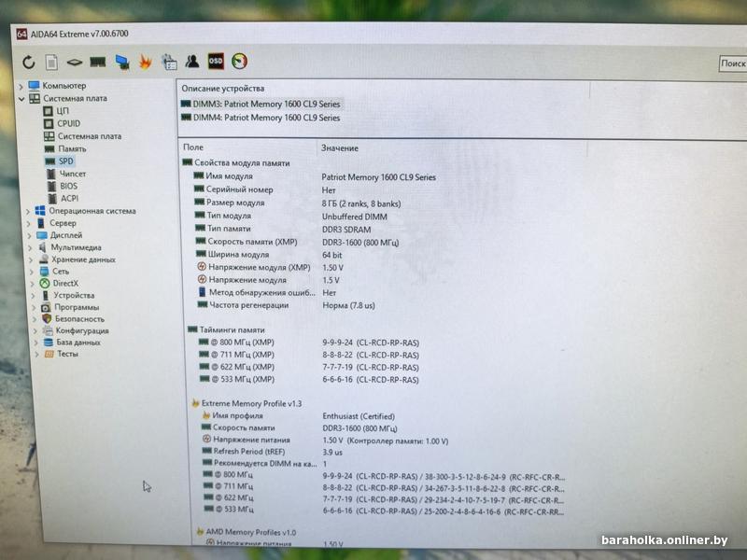Collapse the Системная плата root node
The image size is (747, 560).
click(21, 99)
